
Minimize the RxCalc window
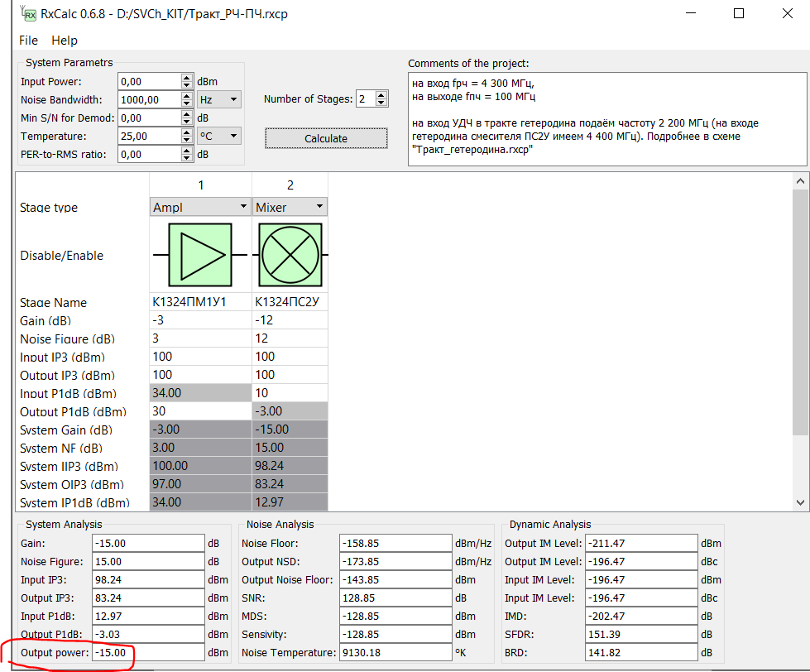(x=691, y=13)
